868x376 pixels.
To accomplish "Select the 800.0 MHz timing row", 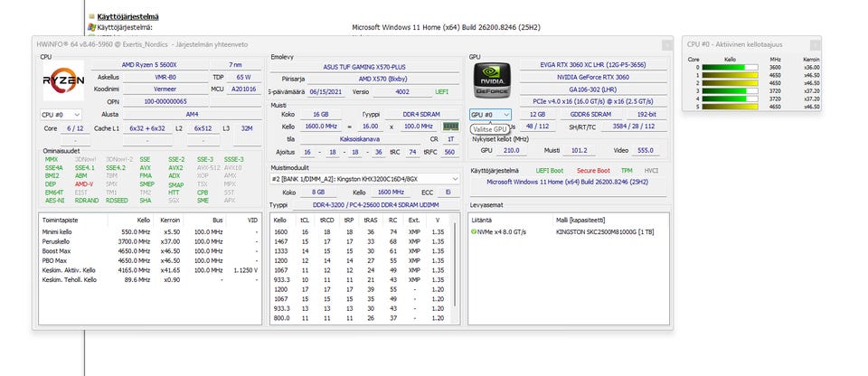I will 362,318.
